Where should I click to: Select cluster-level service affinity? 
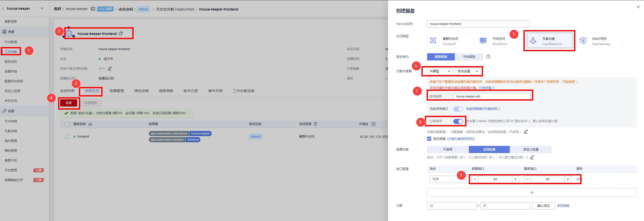[x=441, y=57]
